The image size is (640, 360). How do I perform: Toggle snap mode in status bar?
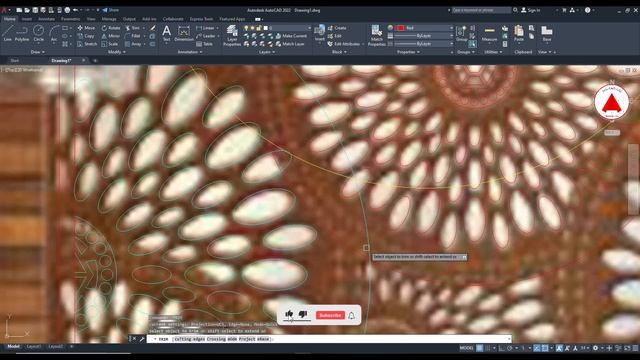click(x=487, y=348)
